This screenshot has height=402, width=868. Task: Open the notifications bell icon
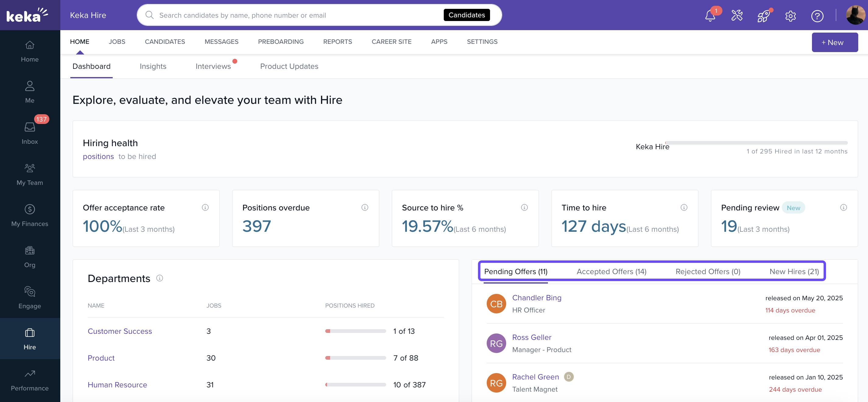710,16
